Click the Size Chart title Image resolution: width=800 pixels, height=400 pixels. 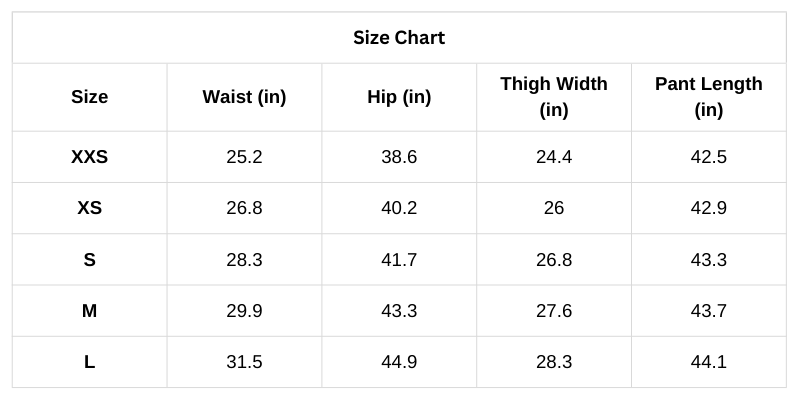click(399, 38)
